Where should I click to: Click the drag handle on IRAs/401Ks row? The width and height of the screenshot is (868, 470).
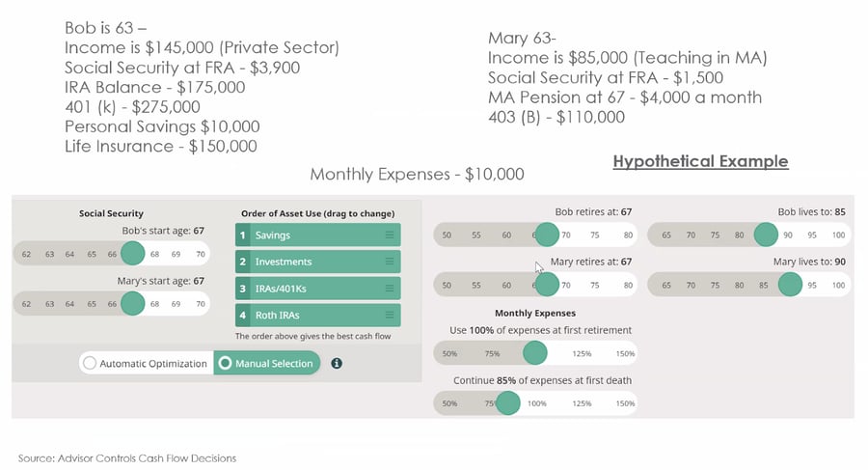(x=390, y=289)
